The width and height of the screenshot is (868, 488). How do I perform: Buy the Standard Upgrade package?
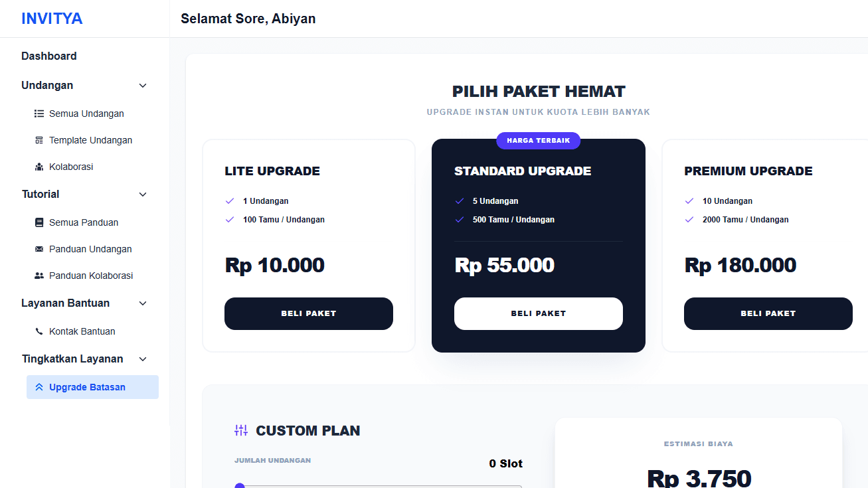pyautogui.click(x=538, y=313)
